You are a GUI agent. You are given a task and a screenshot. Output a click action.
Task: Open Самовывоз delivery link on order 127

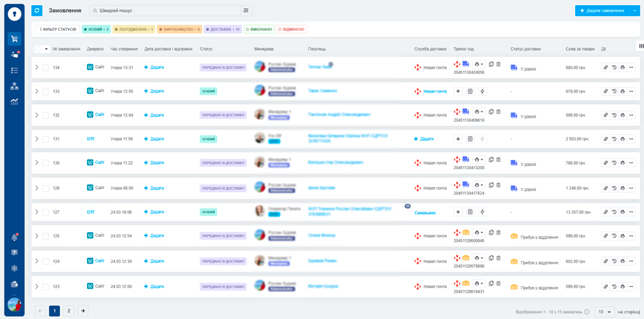(425, 213)
